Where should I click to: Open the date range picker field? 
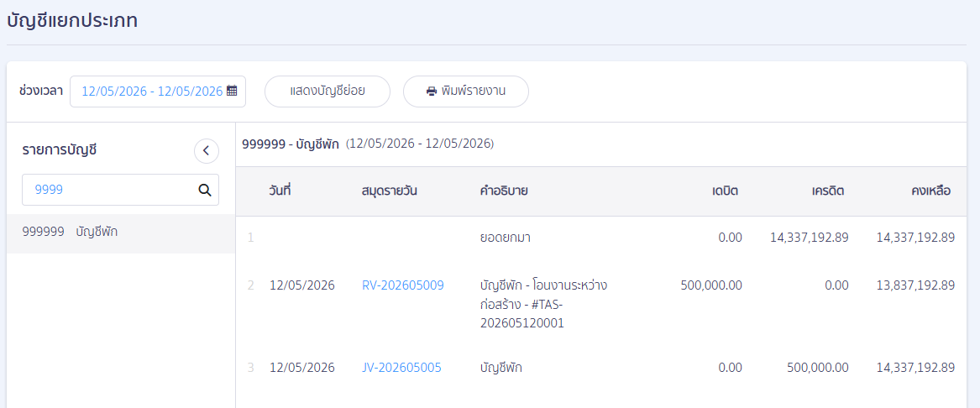[x=158, y=92]
